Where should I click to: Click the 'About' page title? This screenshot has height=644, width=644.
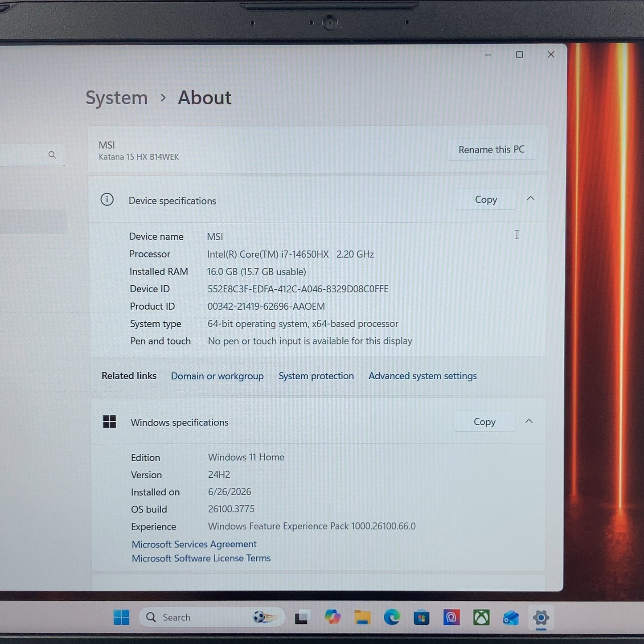pos(205,98)
